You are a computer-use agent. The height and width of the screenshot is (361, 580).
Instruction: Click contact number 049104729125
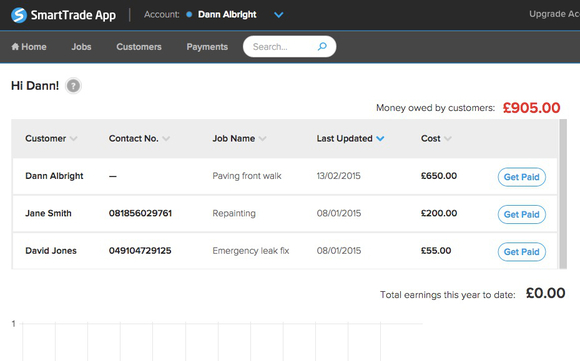coord(140,251)
